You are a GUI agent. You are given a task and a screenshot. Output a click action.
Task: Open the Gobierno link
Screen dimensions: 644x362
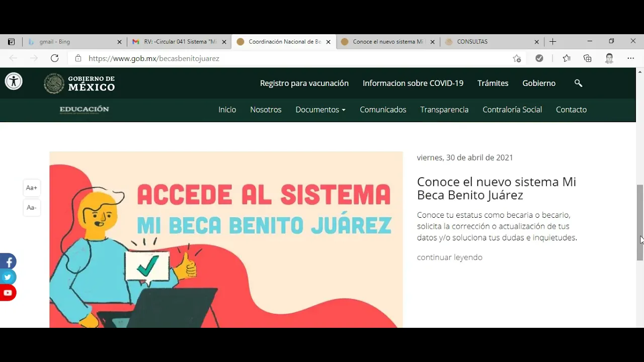(539, 83)
